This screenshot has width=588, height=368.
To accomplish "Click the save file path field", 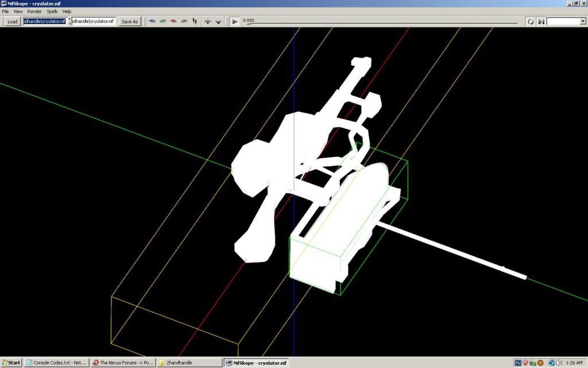I will pos(94,21).
